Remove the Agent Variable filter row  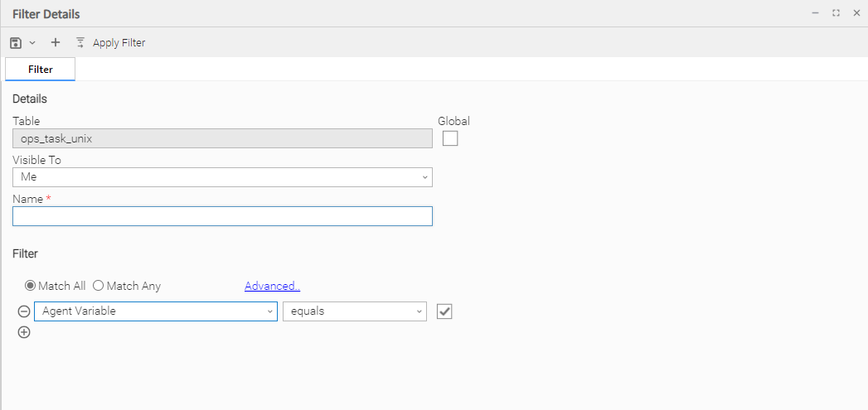tap(24, 311)
